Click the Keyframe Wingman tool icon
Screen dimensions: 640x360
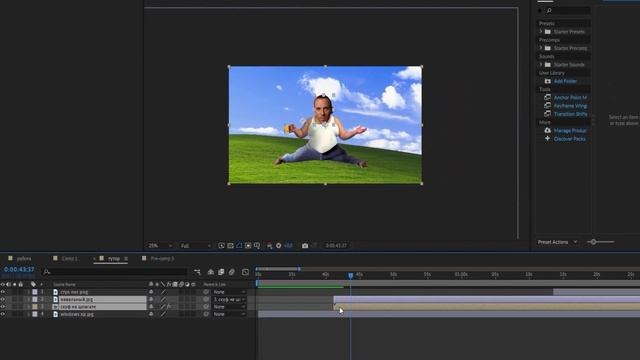[x=548, y=106]
